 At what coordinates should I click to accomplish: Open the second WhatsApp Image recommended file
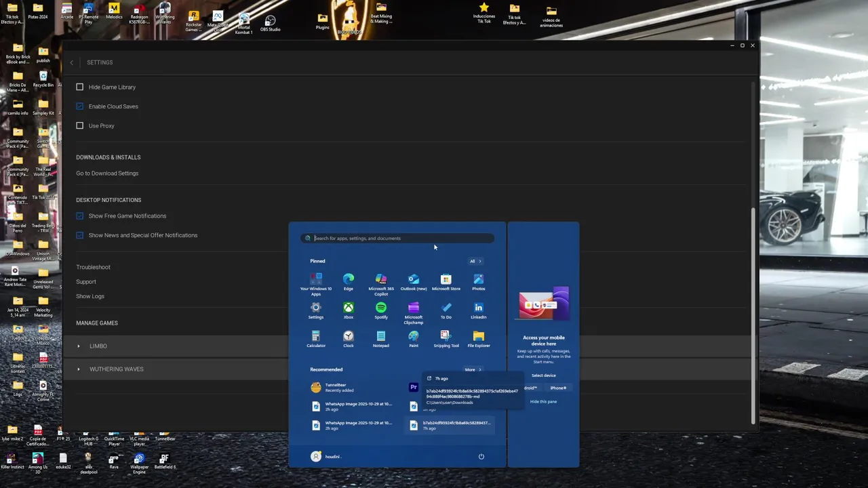coord(353,426)
